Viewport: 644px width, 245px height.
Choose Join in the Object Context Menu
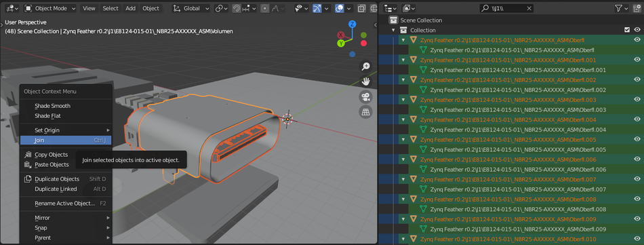[x=66, y=140]
